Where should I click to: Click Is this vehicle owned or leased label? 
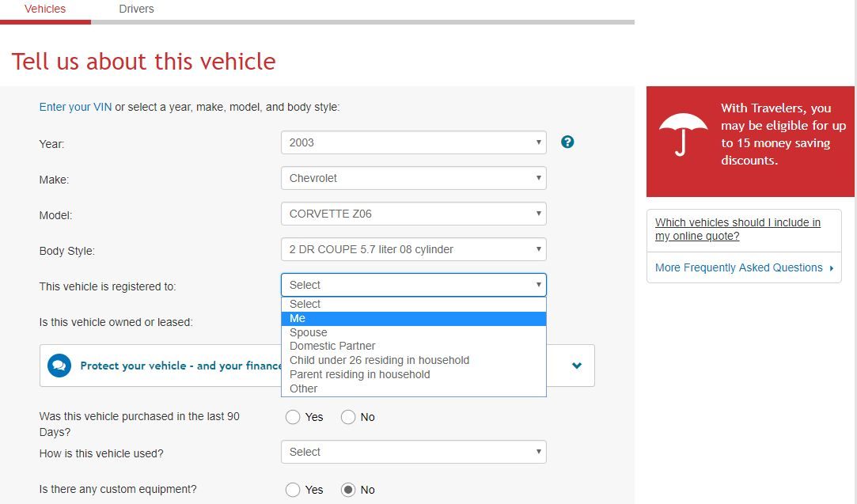(x=116, y=323)
